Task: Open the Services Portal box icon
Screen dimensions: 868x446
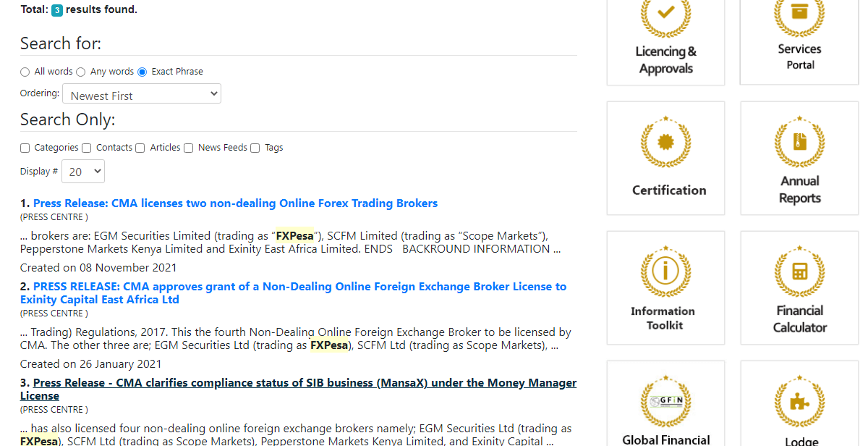Action: coord(799,14)
